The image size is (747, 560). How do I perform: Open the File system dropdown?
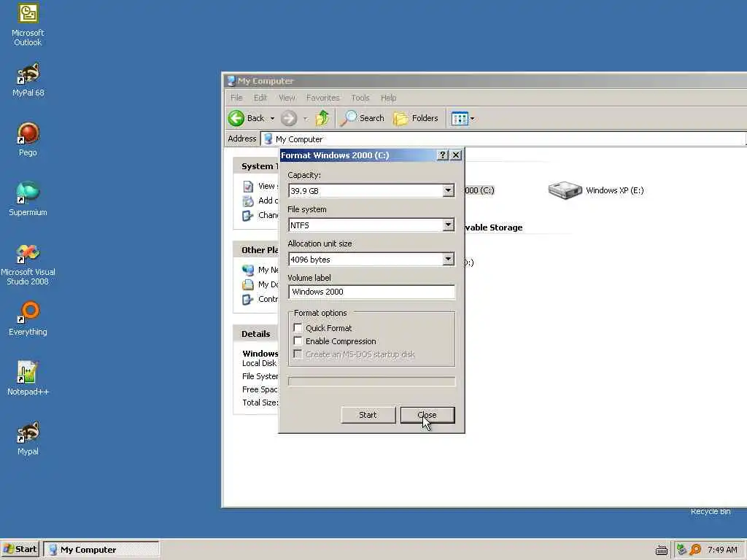pos(448,225)
